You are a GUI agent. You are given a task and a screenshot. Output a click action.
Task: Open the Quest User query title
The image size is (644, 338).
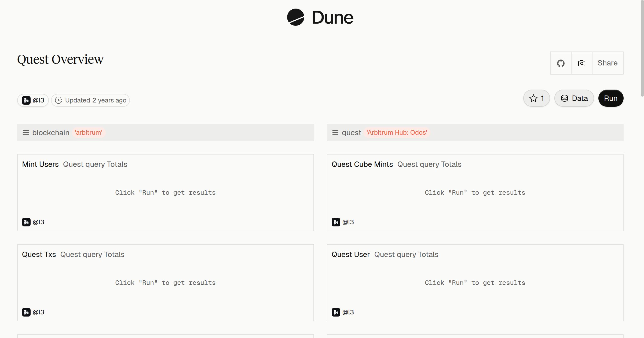coord(350,254)
